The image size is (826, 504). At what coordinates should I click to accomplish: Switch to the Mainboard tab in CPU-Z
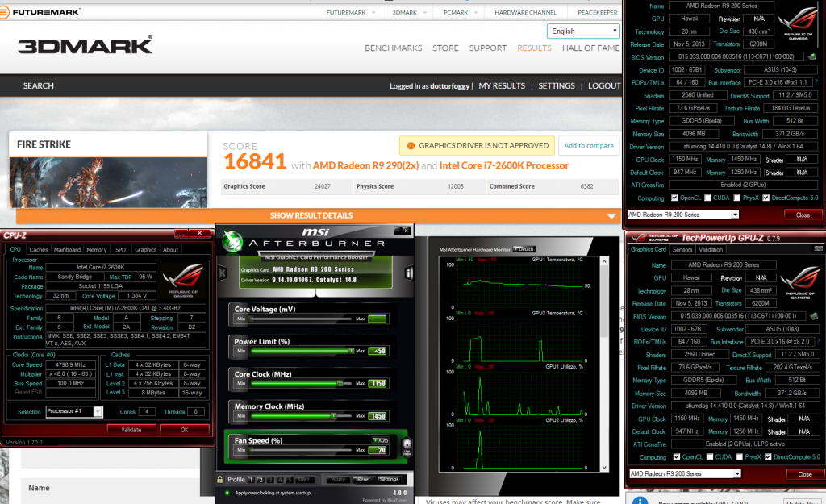tap(67, 250)
